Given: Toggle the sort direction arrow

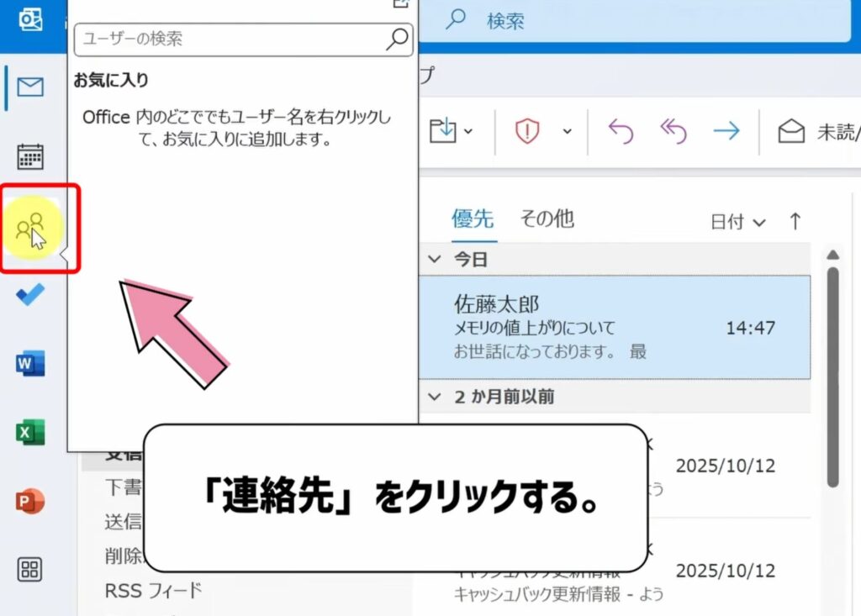Looking at the screenshot, I should 795,220.
